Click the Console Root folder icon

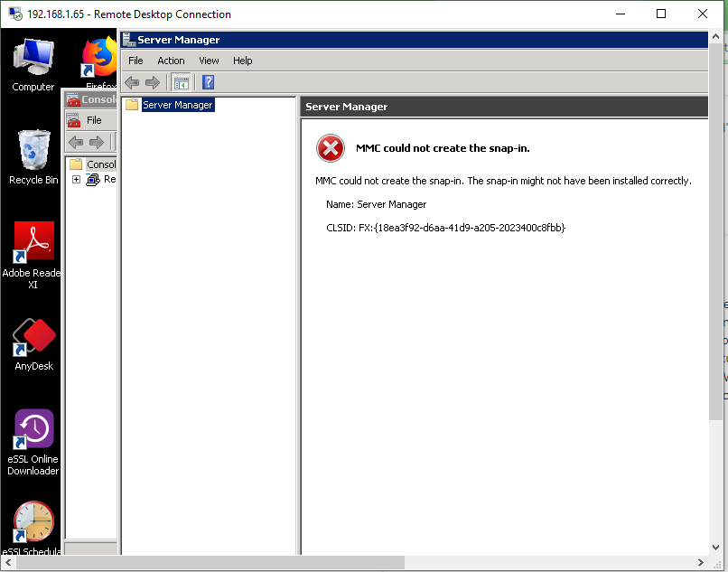[x=76, y=164]
